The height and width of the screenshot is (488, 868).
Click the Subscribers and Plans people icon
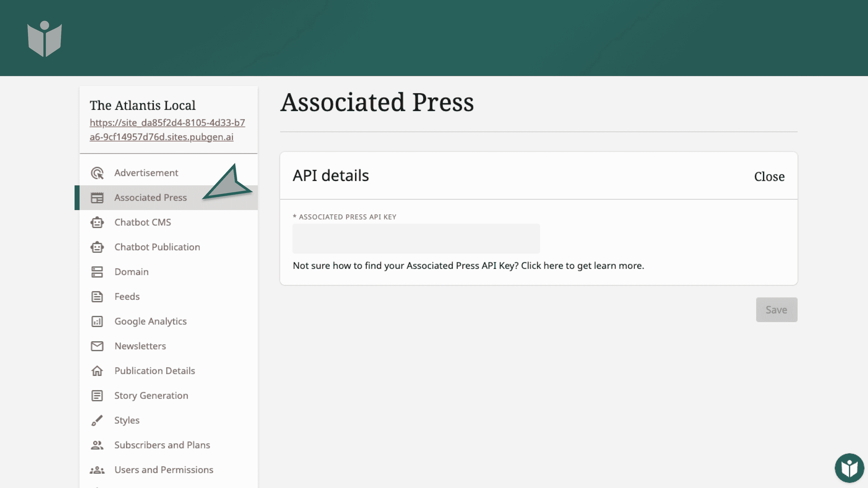coord(97,445)
